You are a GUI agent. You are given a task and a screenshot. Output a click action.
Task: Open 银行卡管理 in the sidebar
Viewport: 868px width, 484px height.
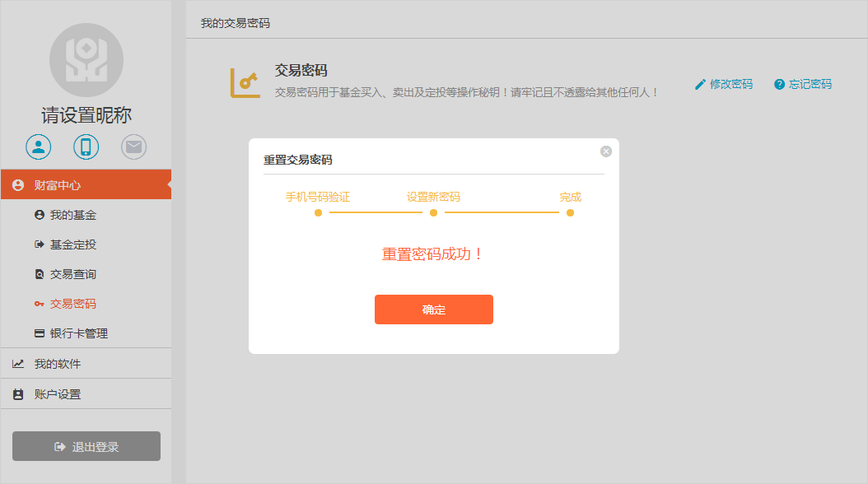tap(78, 333)
